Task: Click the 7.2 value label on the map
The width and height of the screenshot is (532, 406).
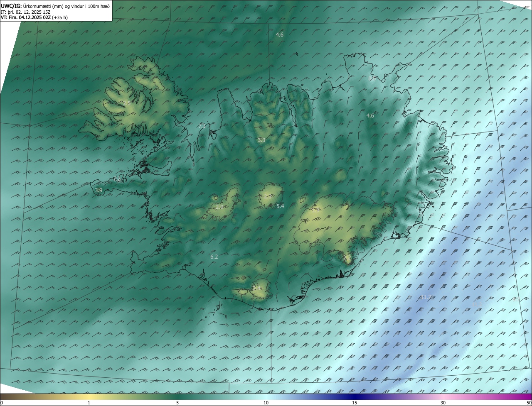Action: coord(117,179)
